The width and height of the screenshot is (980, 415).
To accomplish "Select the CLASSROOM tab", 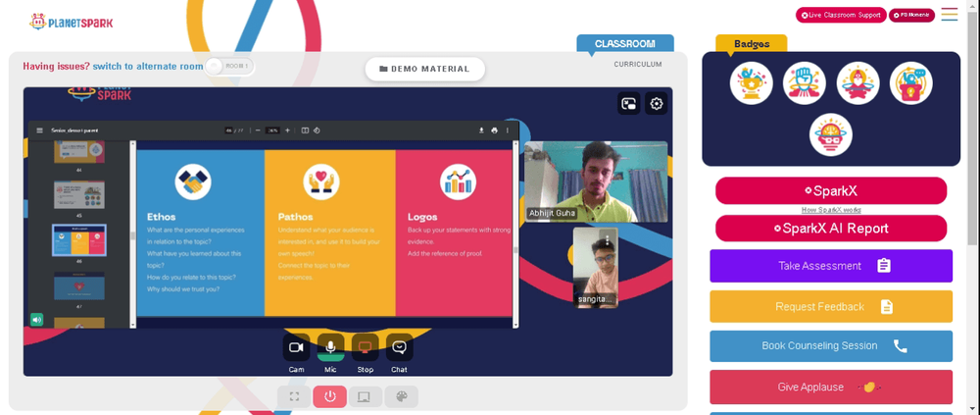I will point(624,44).
